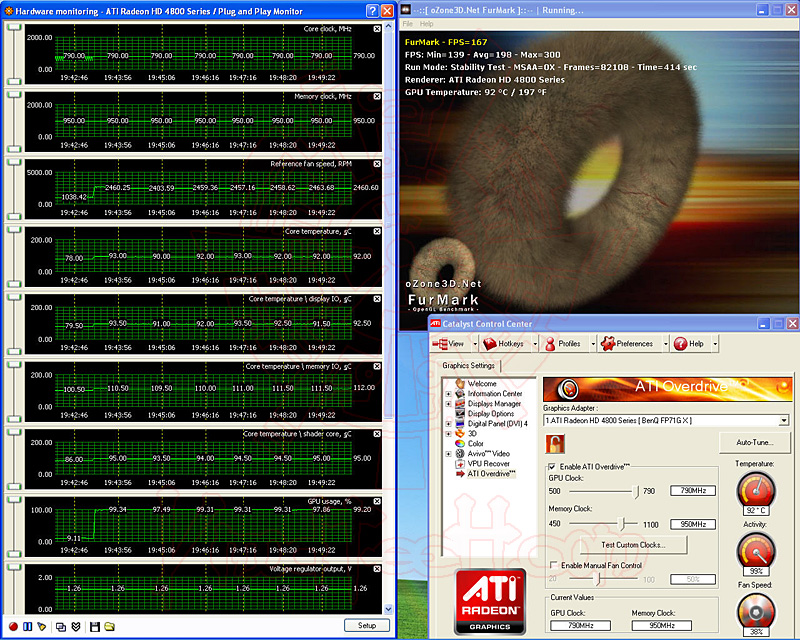Viewport: 800px width, 640px height.
Task: Expand Digital Panel (DVI) 4 node
Action: click(448, 424)
